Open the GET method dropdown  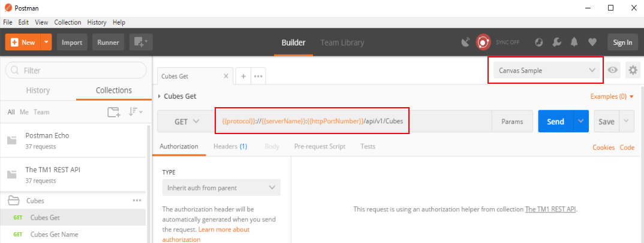(x=187, y=121)
